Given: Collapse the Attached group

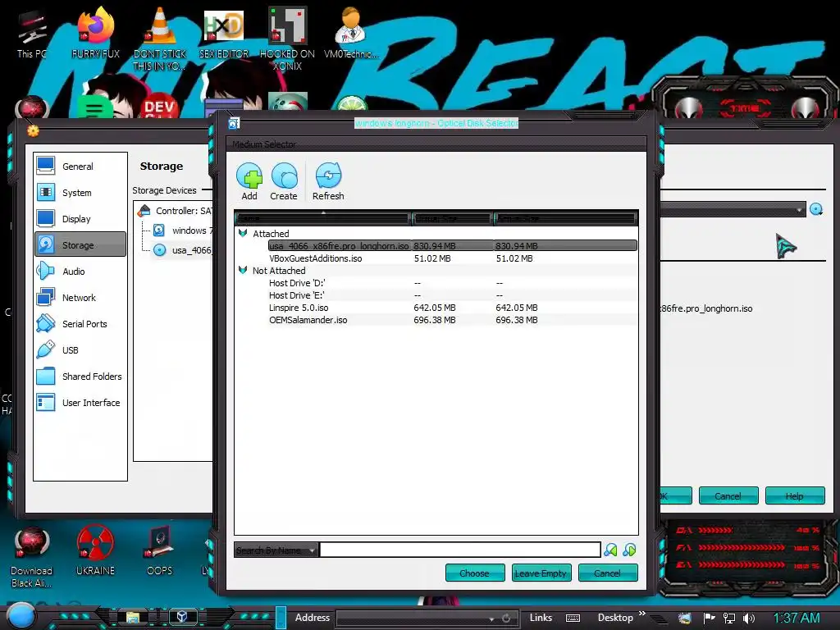Looking at the screenshot, I should point(243,233).
